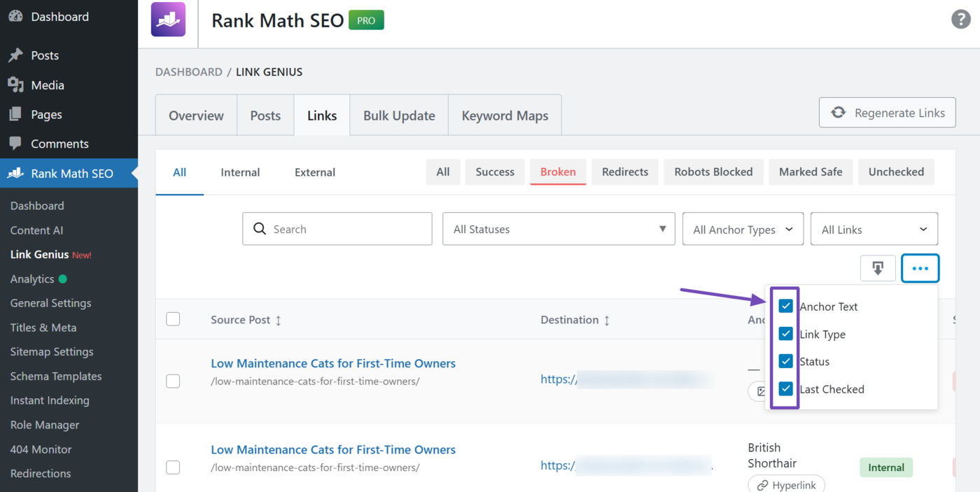Uncheck the Anchor Text column checkbox
The height and width of the screenshot is (492, 980).
coord(785,306)
